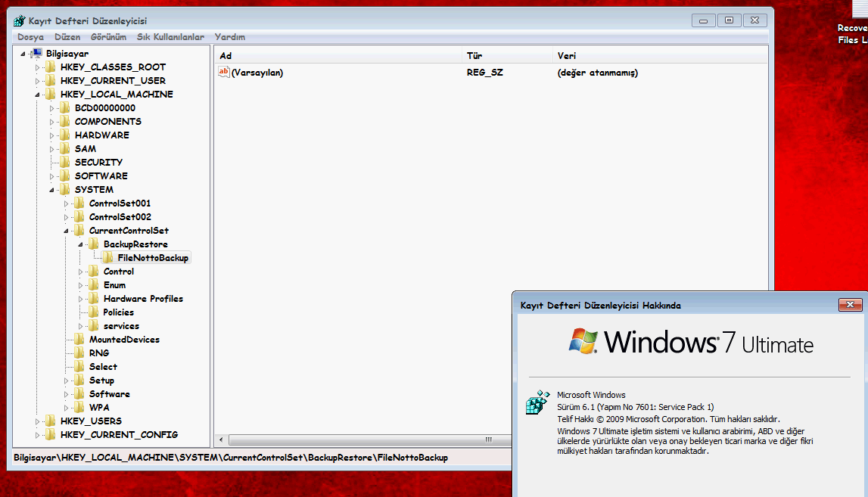Select the lowercase Software key under SYSTEM
This screenshot has height=497, width=868.
(110, 394)
